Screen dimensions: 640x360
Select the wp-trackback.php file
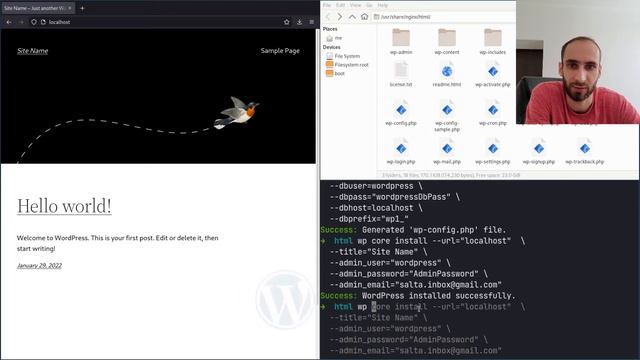pos(584,152)
